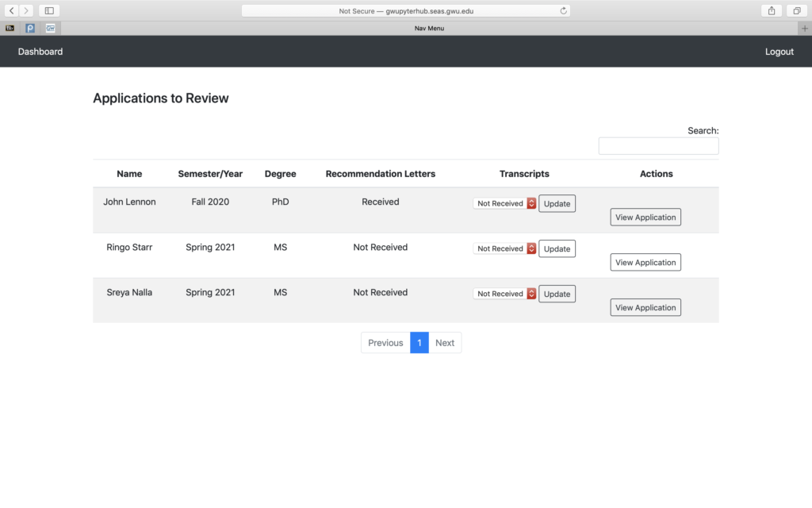Click the Safari back arrow button
This screenshot has width=812, height=508.
[x=12, y=10]
